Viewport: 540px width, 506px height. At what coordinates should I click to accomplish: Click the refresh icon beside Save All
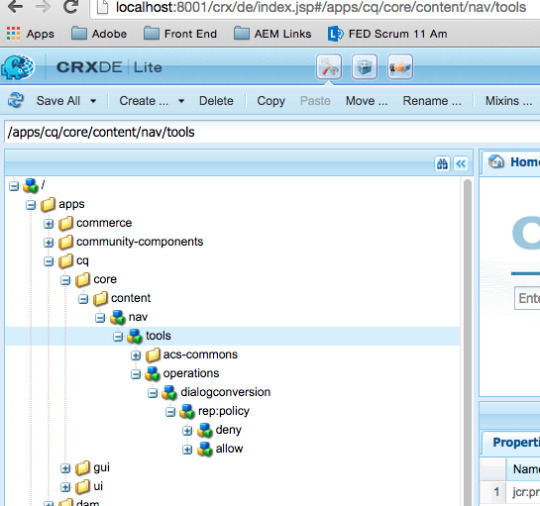[16, 100]
